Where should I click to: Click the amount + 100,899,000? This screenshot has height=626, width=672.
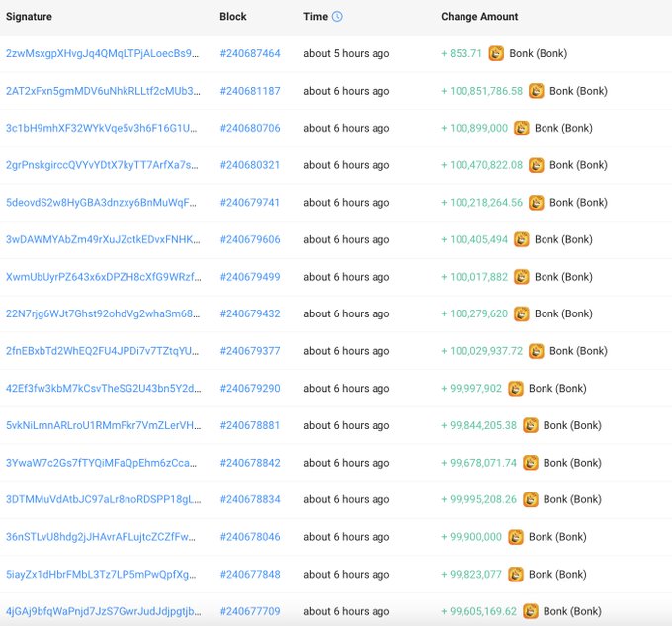(x=474, y=129)
